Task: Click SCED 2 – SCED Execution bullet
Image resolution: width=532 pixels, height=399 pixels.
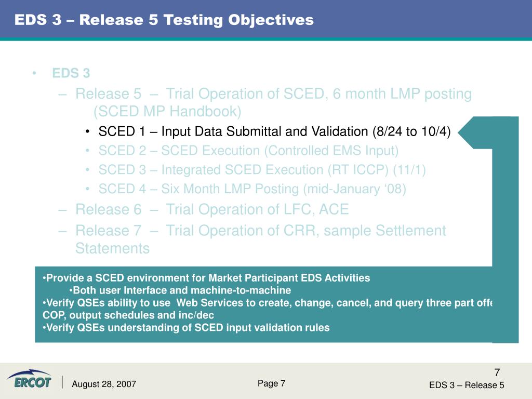Action: 248,150
